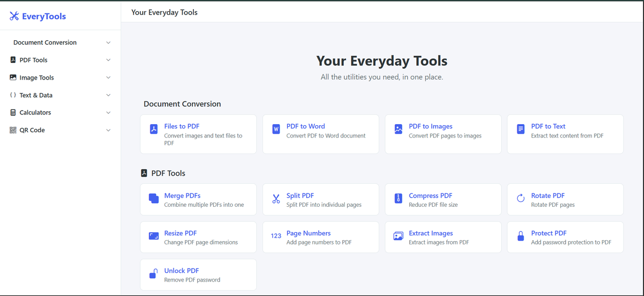644x296 pixels.
Task: Expand the Image Tools sidebar chevron
Action: point(108,77)
